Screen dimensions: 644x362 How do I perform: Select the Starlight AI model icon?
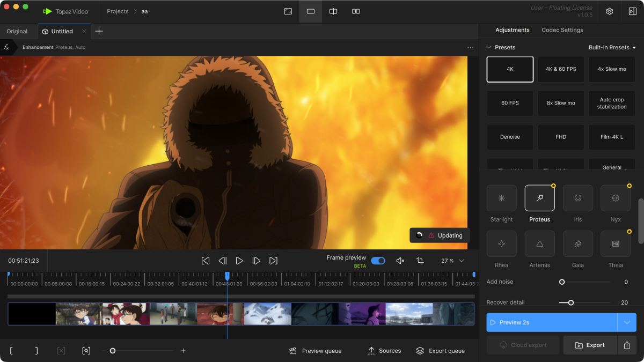[501, 198]
